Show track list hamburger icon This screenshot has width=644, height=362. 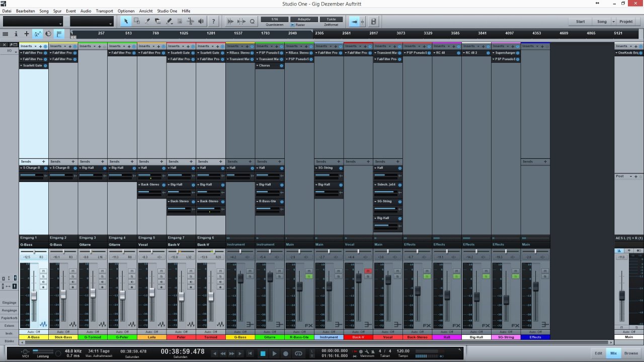pyautogui.click(x=5, y=34)
